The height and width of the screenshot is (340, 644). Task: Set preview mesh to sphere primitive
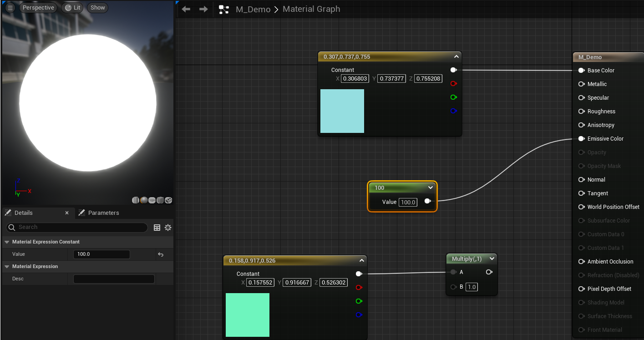144,200
